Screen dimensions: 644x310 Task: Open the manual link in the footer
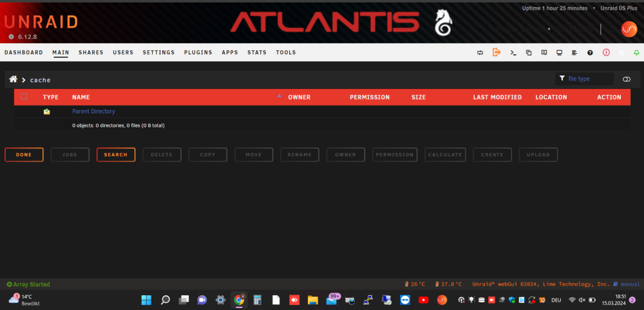tap(630, 284)
